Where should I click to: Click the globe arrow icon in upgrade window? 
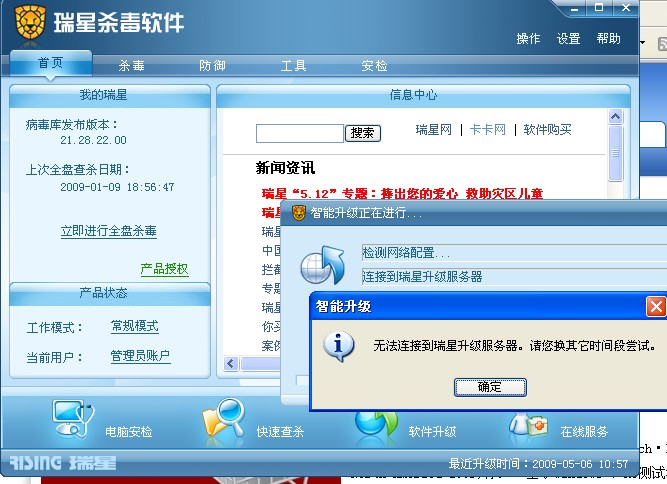pyautogui.click(x=323, y=265)
